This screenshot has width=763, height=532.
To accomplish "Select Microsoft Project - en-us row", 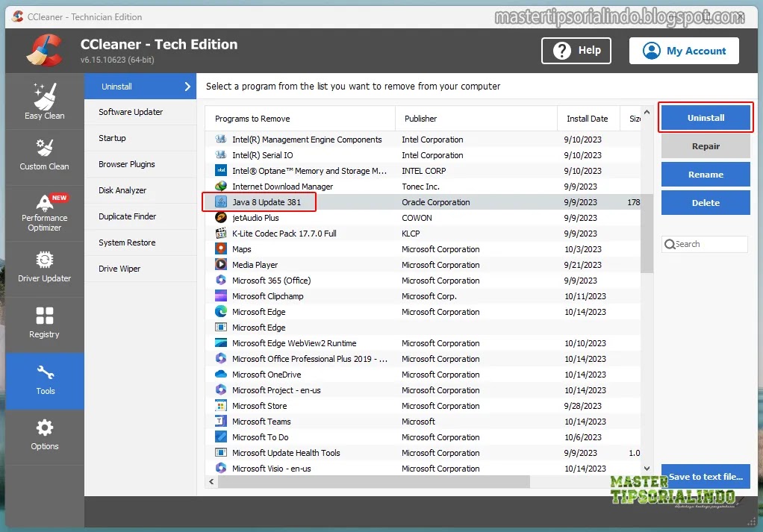I will pos(423,390).
